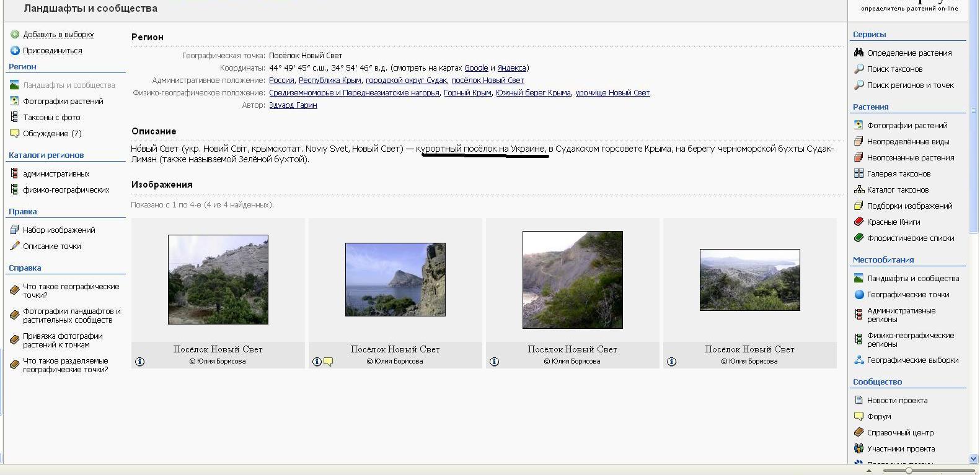The image size is (980, 475).
Task: Open the comment bubble icon under second photo
Action: click(328, 362)
